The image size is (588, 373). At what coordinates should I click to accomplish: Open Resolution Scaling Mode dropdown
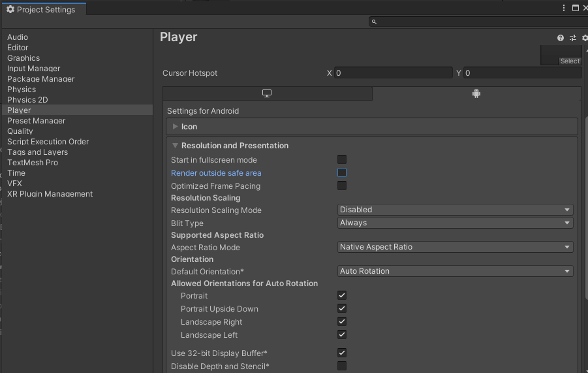455,210
